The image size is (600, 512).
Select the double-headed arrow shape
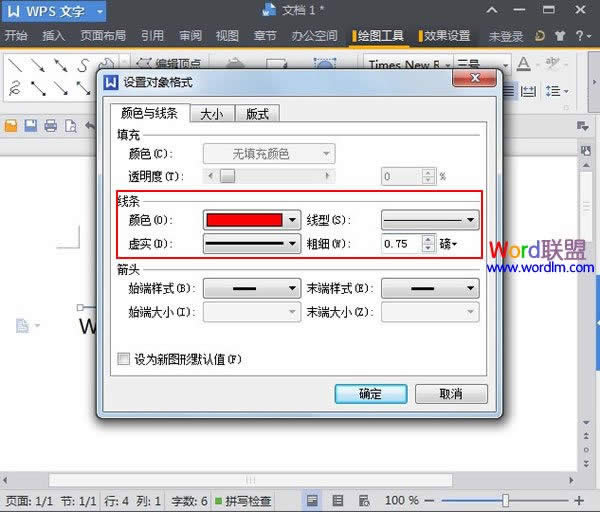click(x=60, y=65)
